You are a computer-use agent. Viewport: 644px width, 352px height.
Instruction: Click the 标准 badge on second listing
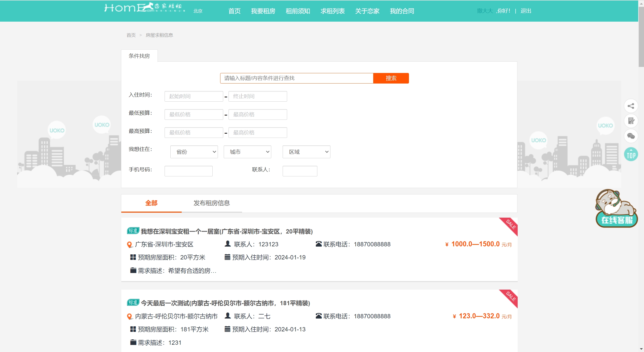tap(133, 302)
